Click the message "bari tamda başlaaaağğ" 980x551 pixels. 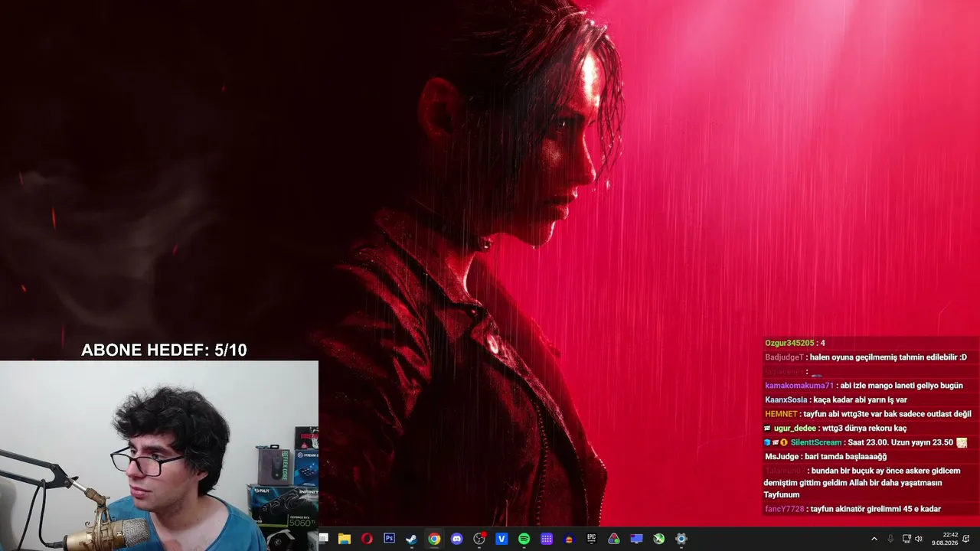click(x=845, y=457)
